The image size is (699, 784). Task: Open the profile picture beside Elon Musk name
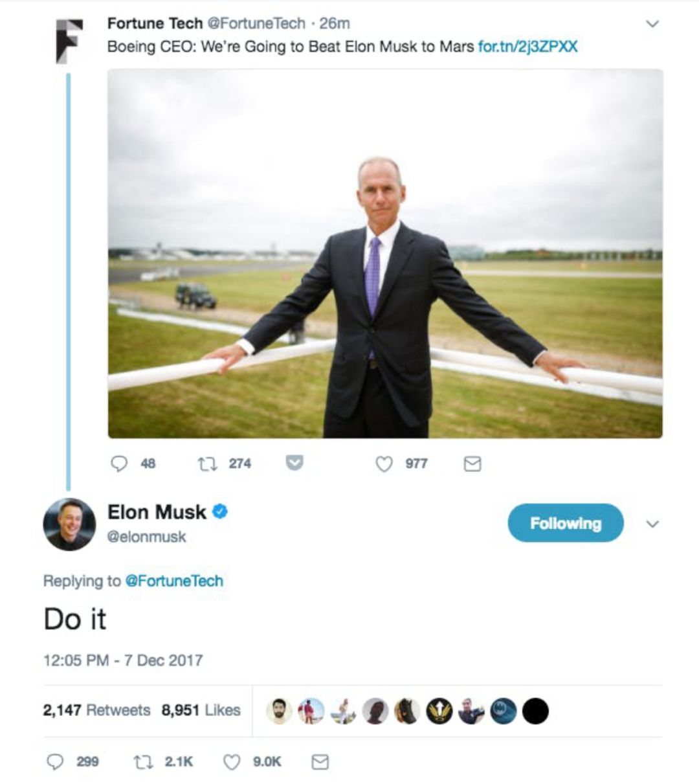coord(69,524)
